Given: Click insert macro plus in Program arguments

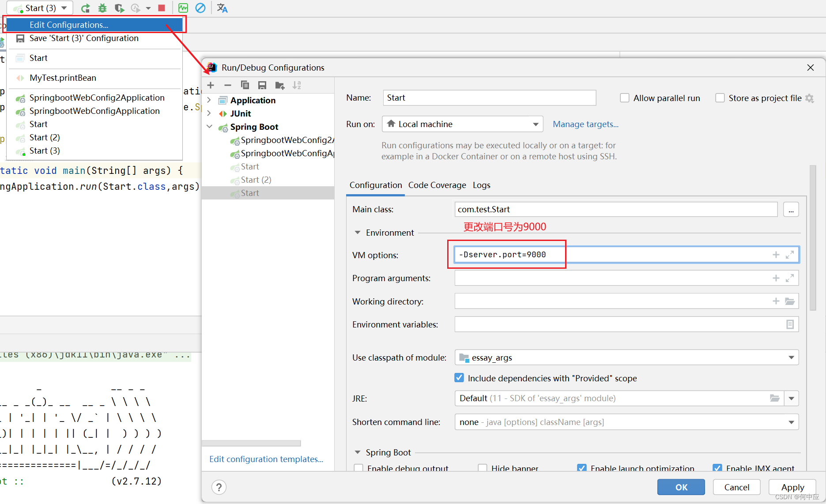Looking at the screenshot, I should click(776, 278).
